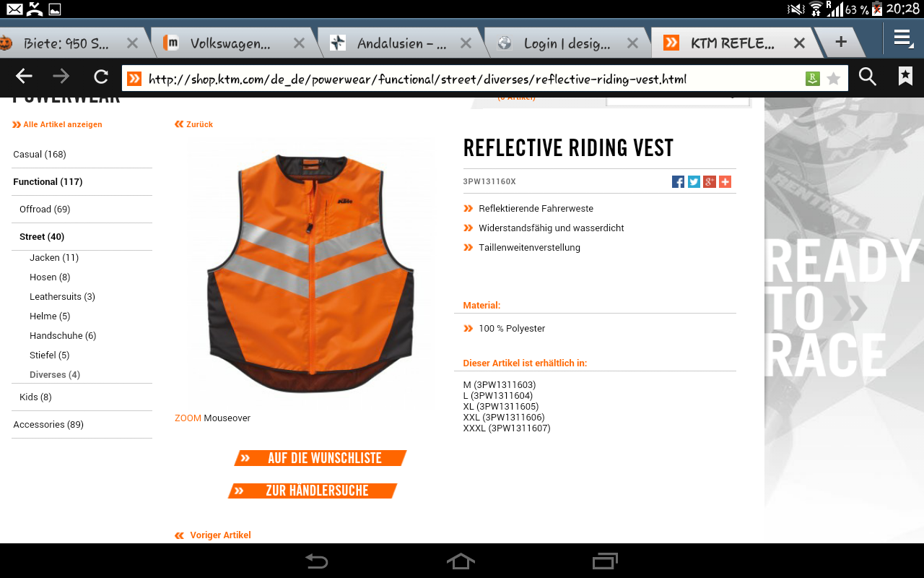The image size is (924, 578).
Task: Open more sharing options plus icon
Action: point(725,182)
